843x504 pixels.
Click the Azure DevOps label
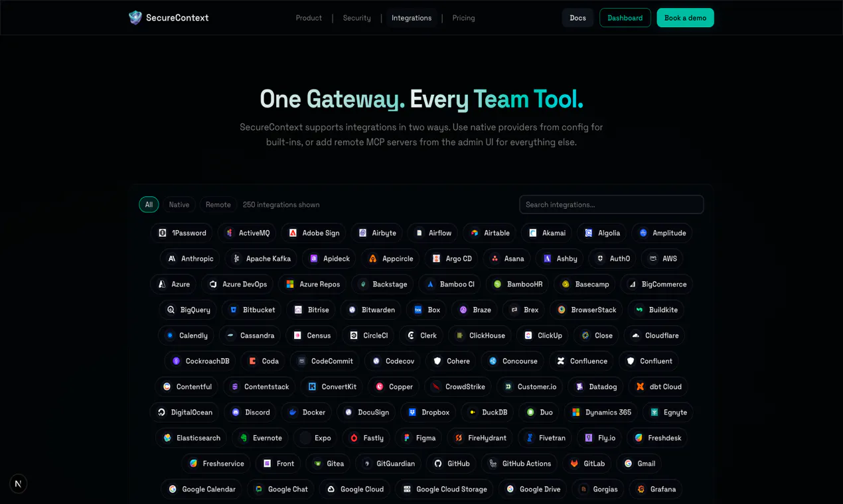(245, 284)
